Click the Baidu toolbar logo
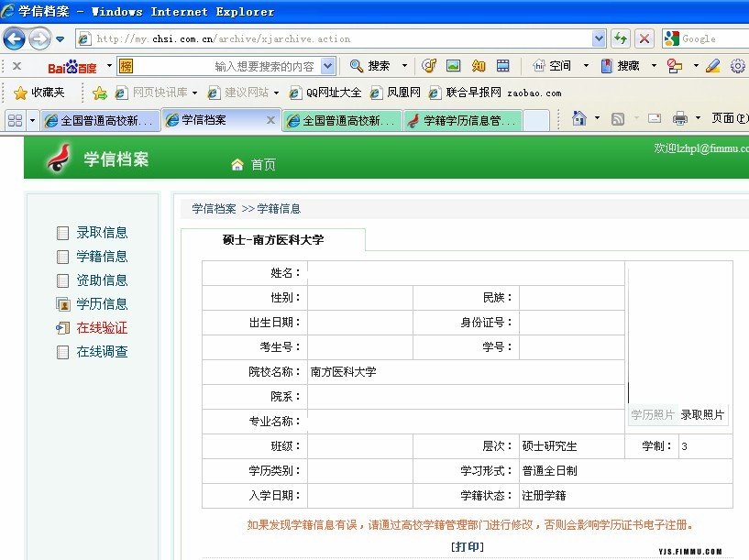The width and height of the screenshot is (749, 560). [72, 66]
